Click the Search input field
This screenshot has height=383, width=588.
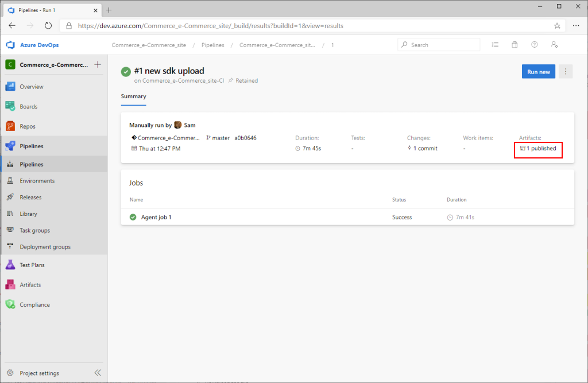pos(442,45)
